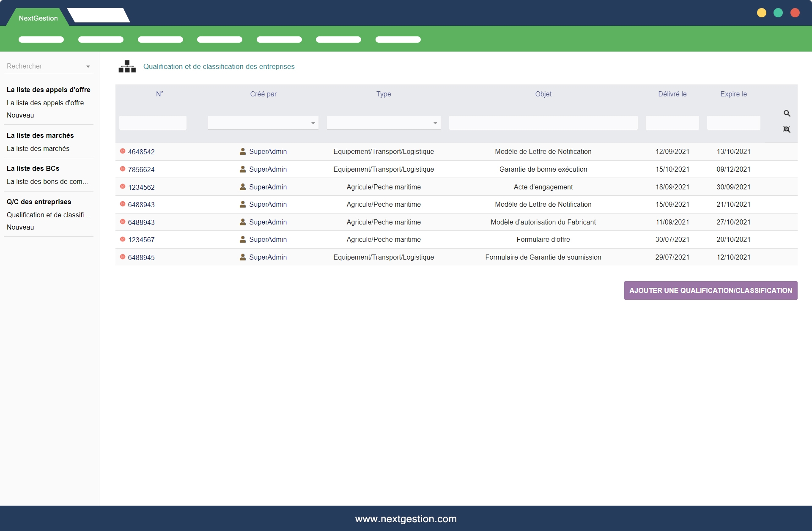
Task: Click the organization hierarchy icon beside page title
Action: 127,66
